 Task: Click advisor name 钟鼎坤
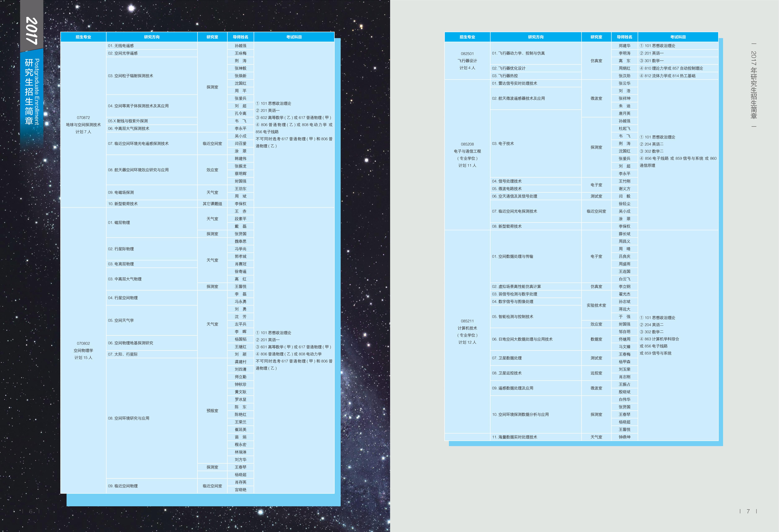point(624,437)
